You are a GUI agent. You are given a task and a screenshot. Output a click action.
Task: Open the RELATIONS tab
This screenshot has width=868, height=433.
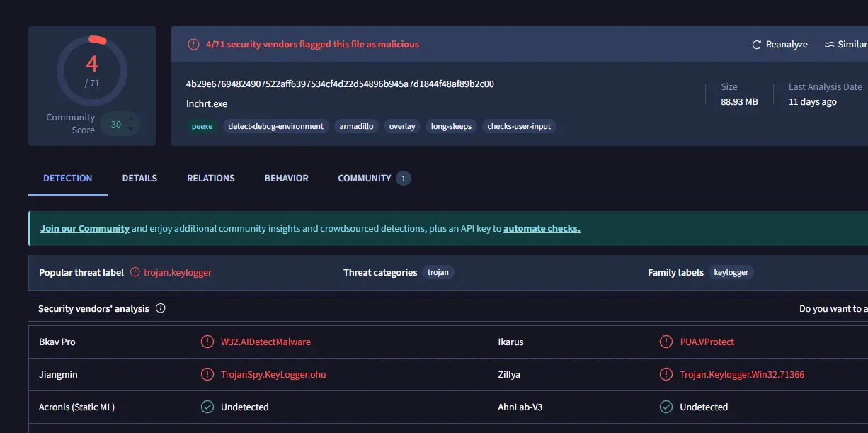click(211, 179)
